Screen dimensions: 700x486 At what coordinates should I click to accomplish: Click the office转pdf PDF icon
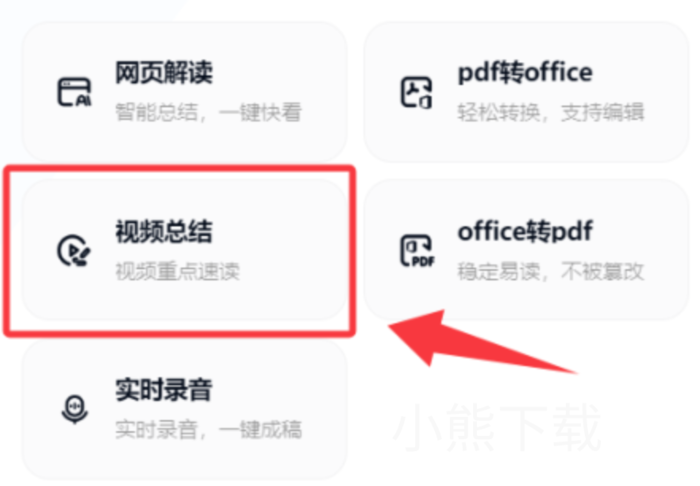tap(417, 251)
